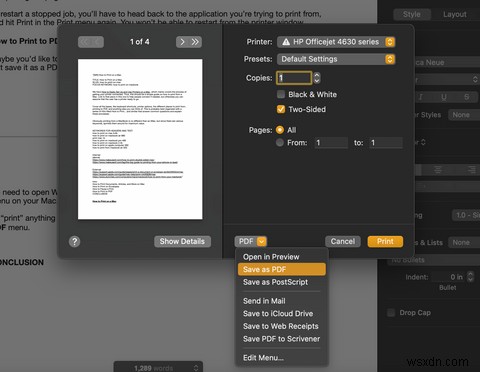Viewport: 480px width, 372px height.
Task: Click the 'to' page number field
Action: click(386, 143)
